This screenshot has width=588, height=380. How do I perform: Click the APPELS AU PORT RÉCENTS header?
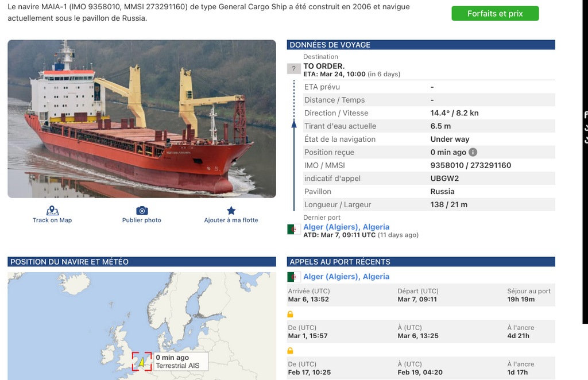[421, 262]
